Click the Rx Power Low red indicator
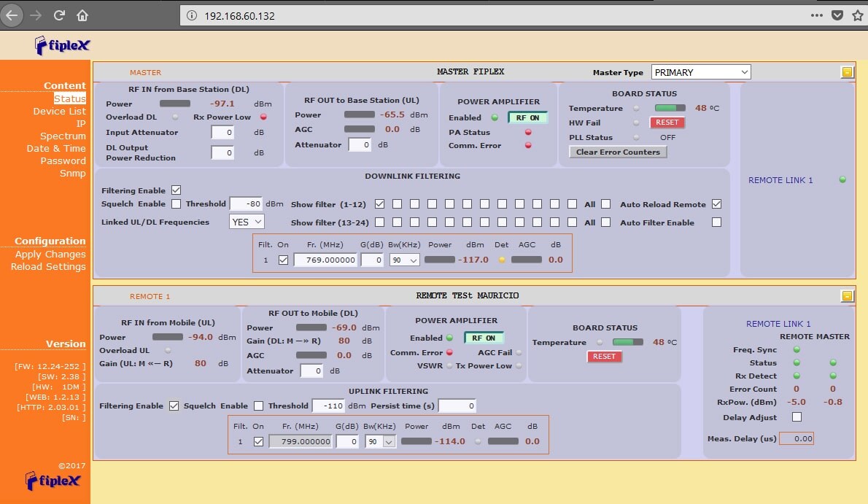868x504 pixels. click(x=263, y=117)
